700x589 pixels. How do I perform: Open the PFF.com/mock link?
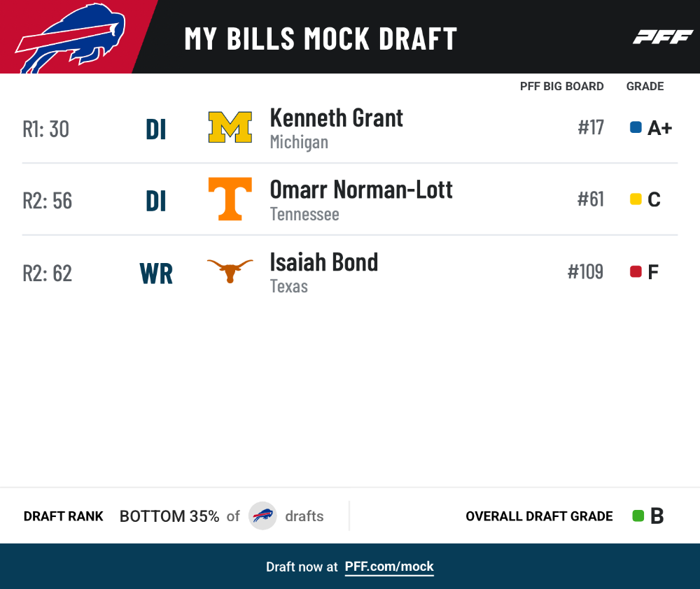pos(389,567)
